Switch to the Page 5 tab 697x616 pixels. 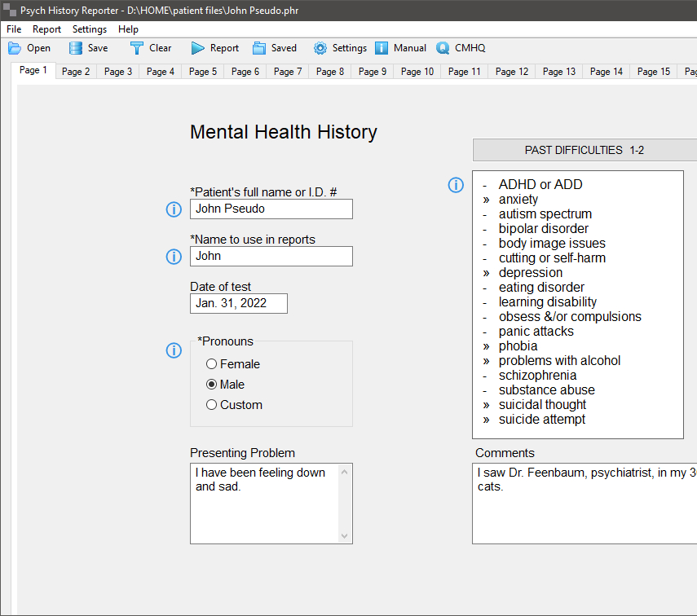203,72
